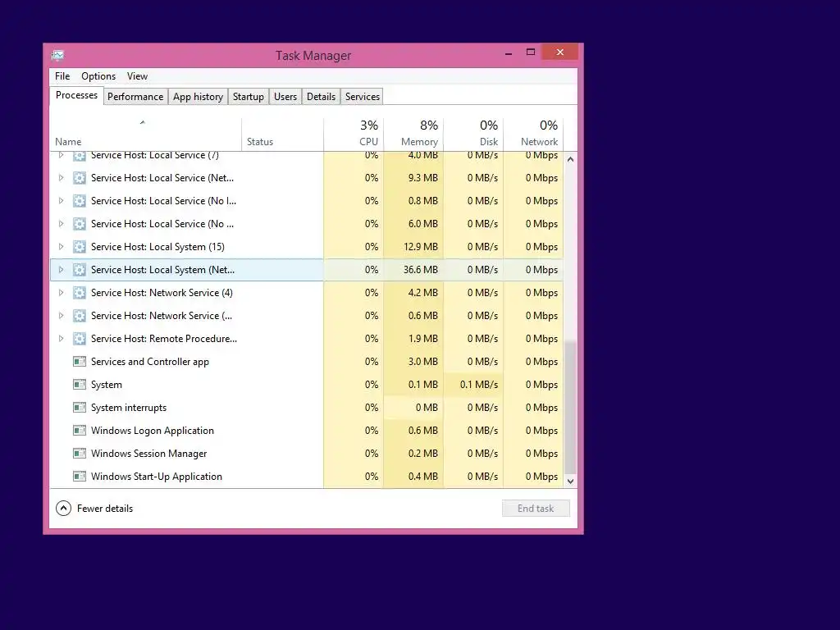Click the 36.6 MB memory value

tap(421, 270)
